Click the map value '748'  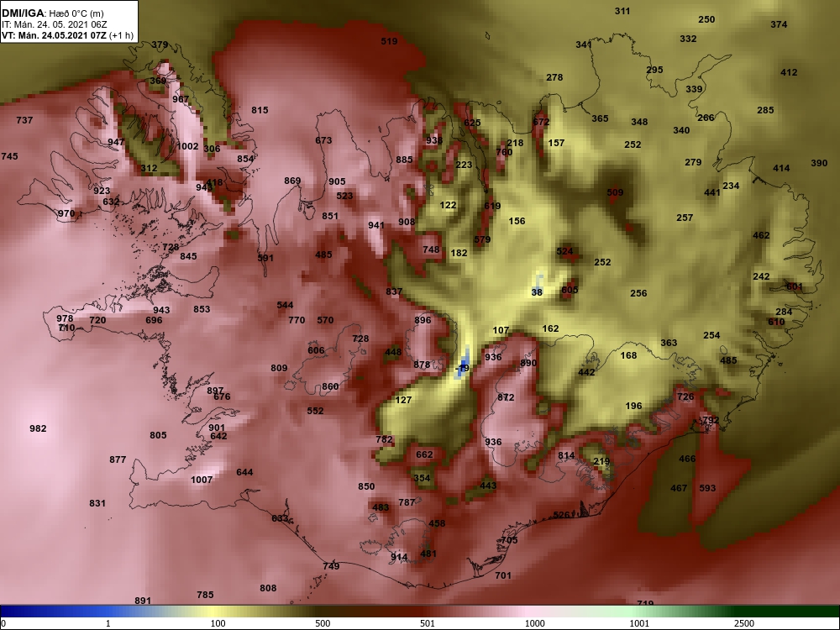point(431,249)
